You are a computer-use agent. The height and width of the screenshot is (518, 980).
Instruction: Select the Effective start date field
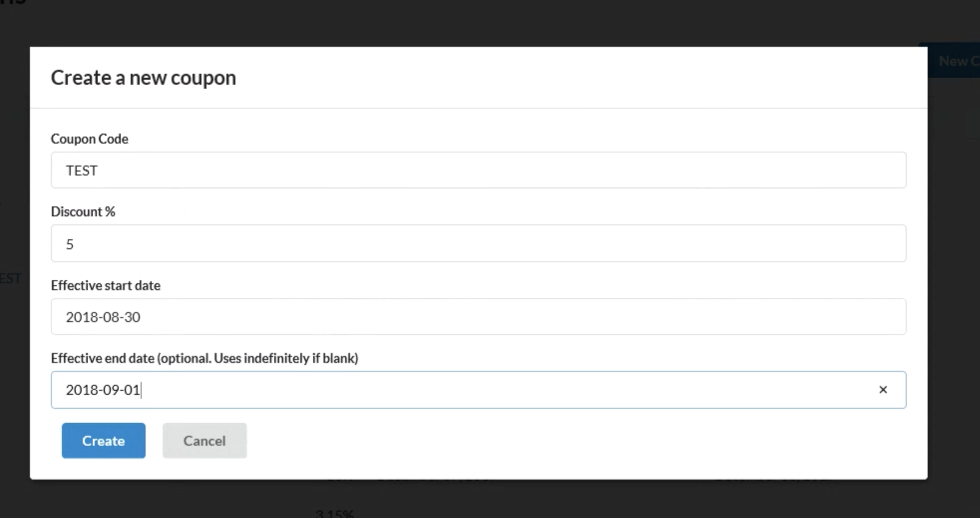coord(478,317)
